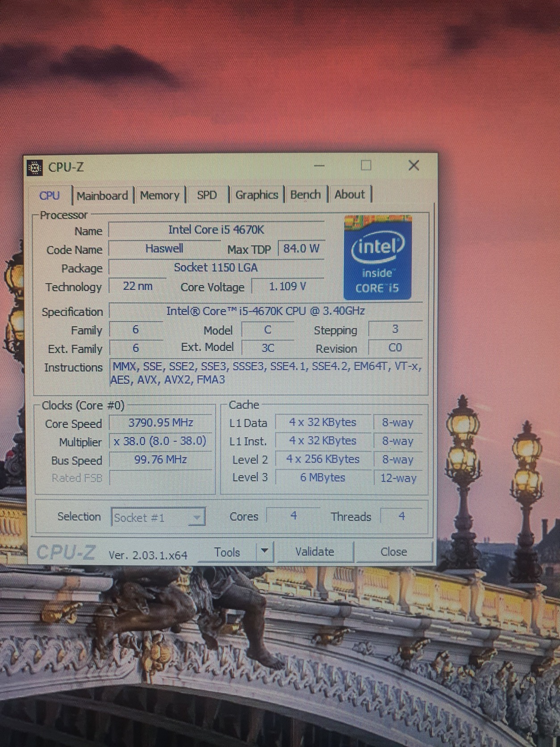560x747 pixels.
Task: Click the L1 Data value 4 x 32 KBytes
Action: (323, 423)
